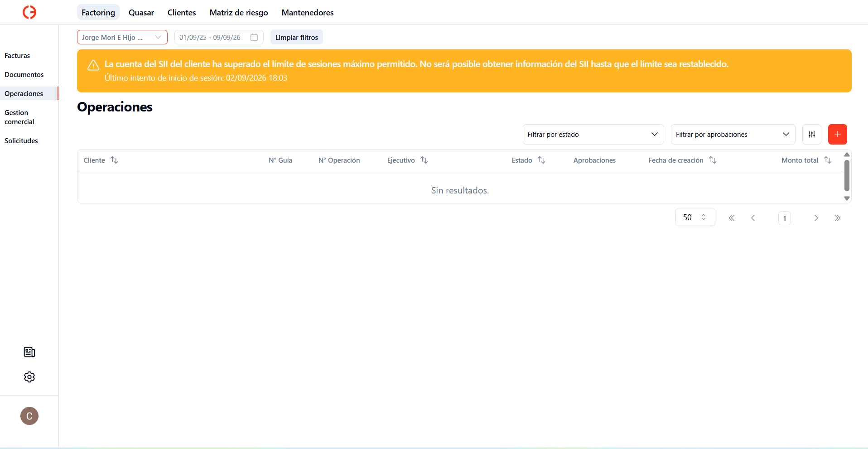Open the Clientes tab
Screen dimensions: 868x449
coord(182,12)
